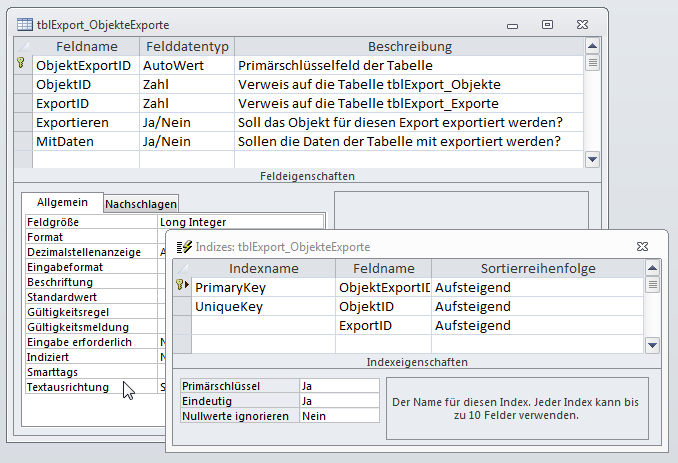
Task: Open the Zahl data type of ExportID
Action: 187,103
